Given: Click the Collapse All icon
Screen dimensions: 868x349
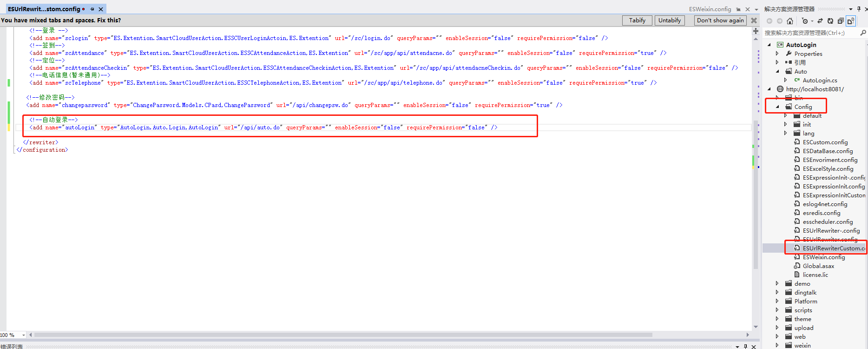Looking at the screenshot, I should click(x=841, y=21).
